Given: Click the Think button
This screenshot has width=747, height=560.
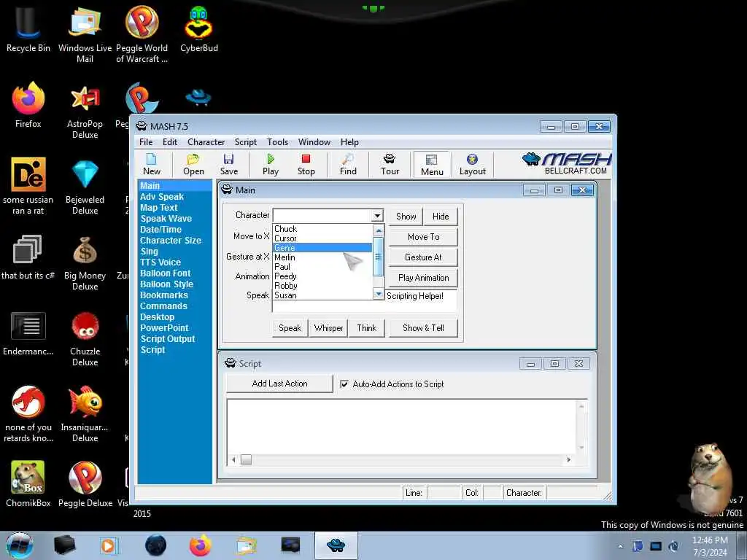Looking at the screenshot, I should click(x=366, y=328).
